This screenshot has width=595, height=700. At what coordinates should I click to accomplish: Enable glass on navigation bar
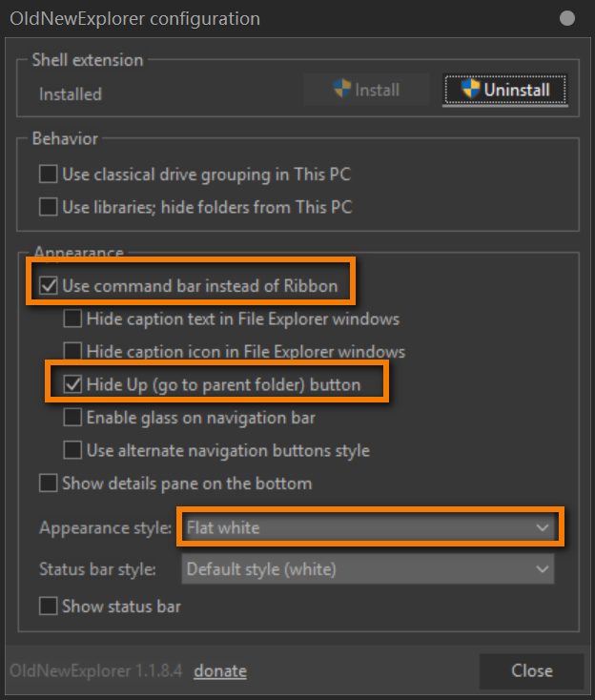72,418
